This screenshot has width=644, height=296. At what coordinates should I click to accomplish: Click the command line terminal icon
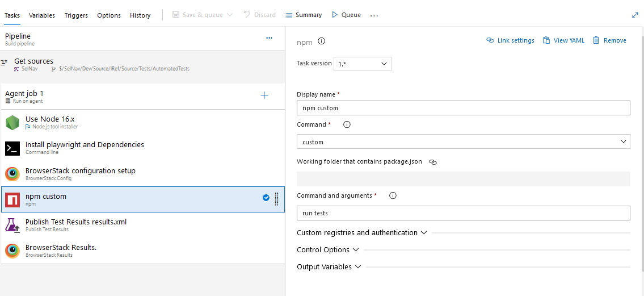pos(12,148)
